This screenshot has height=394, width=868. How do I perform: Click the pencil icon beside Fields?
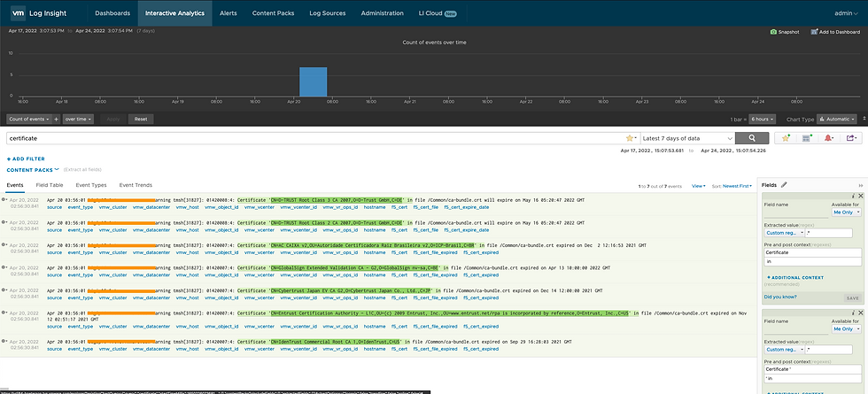coord(784,185)
